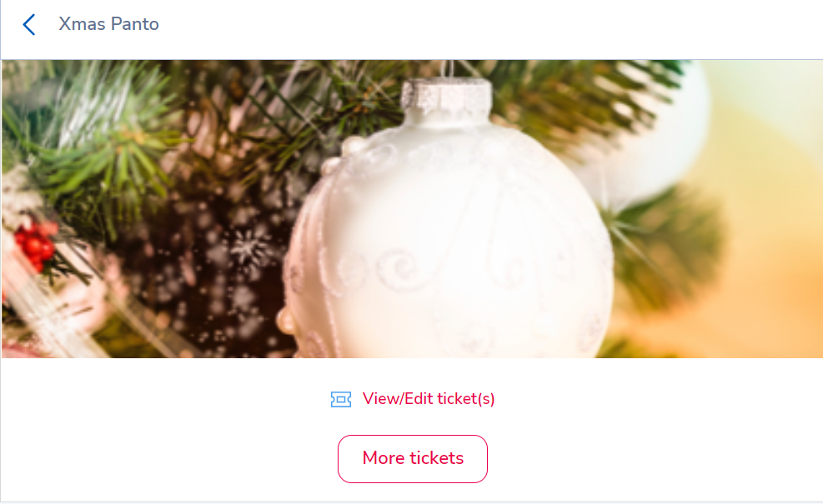Image resolution: width=823 pixels, height=504 pixels.
Task: Tap the blue ticket stub symbol
Action: click(341, 400)
